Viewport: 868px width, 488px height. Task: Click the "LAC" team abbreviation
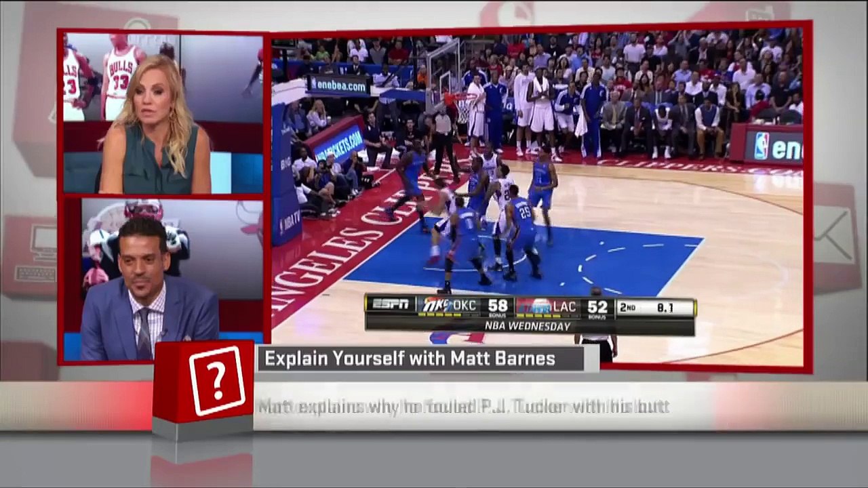(x=564, y=306)
